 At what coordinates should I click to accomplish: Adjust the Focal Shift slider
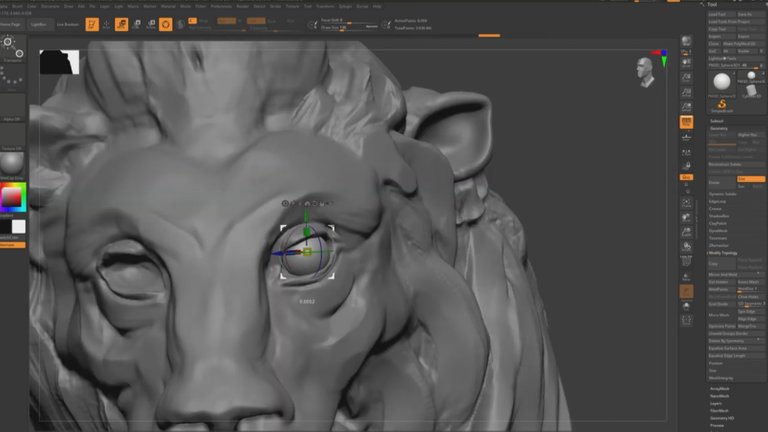coord(349,21)
